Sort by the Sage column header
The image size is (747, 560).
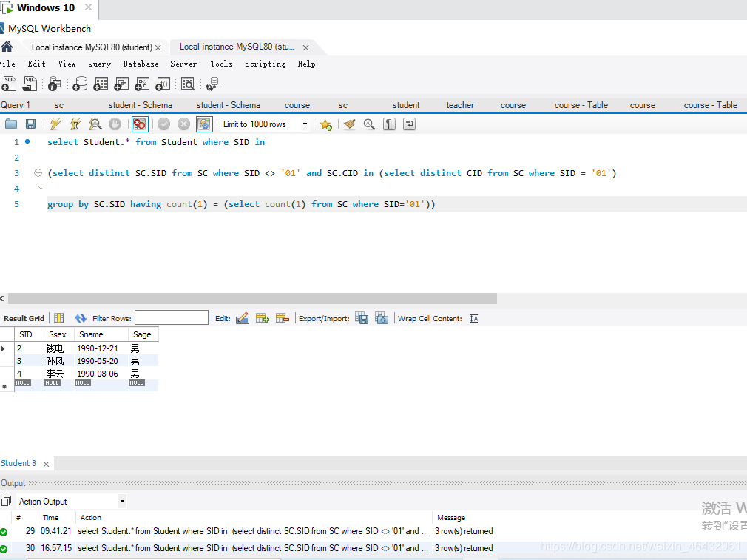coord(143,334)
